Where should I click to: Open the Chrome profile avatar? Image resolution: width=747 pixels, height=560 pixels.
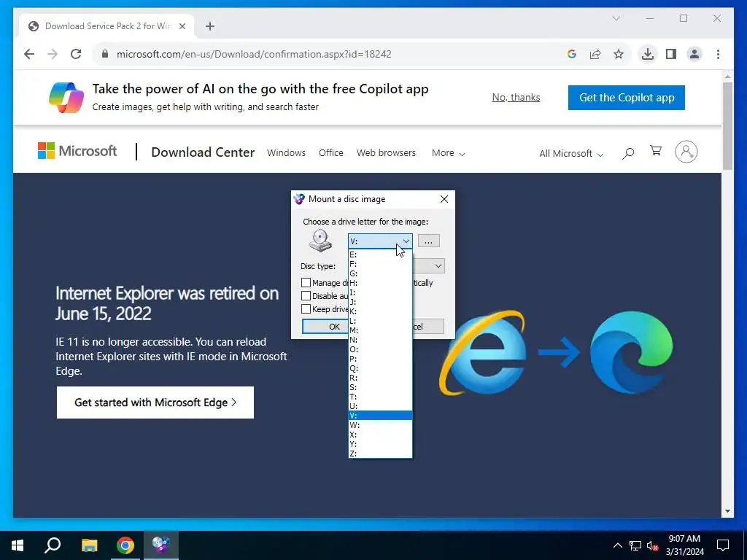tap(694, 54)
